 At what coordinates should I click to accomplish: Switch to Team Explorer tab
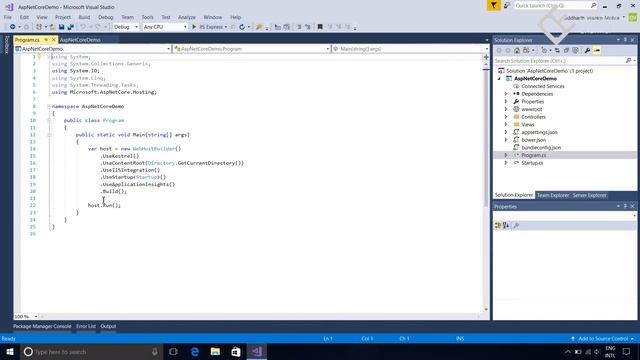[553, 195]
